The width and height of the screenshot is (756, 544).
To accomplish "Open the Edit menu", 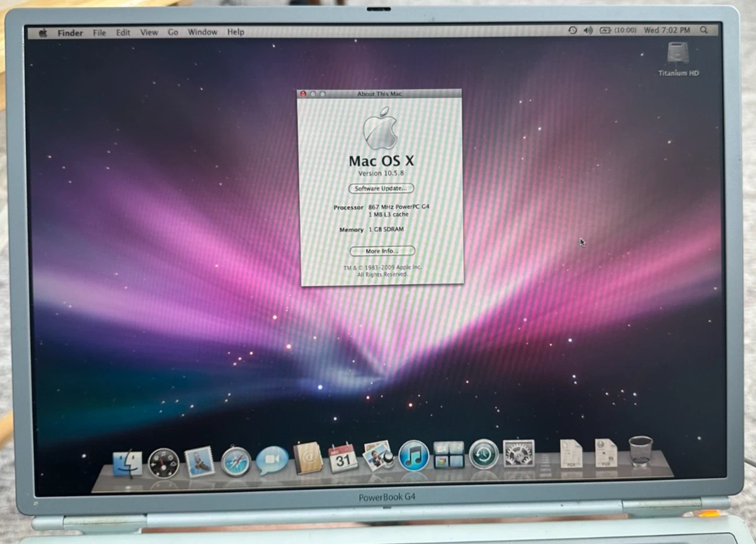I will pos(123,32).
